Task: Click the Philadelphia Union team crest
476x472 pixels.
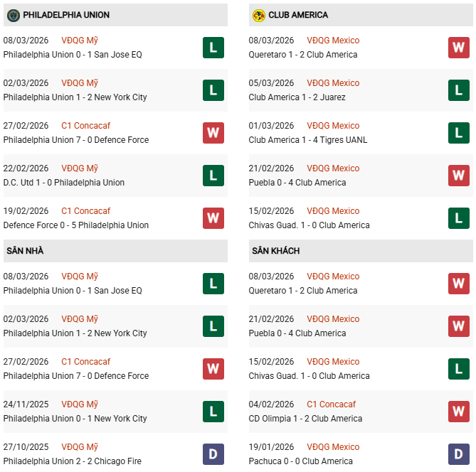Action: 13,15
